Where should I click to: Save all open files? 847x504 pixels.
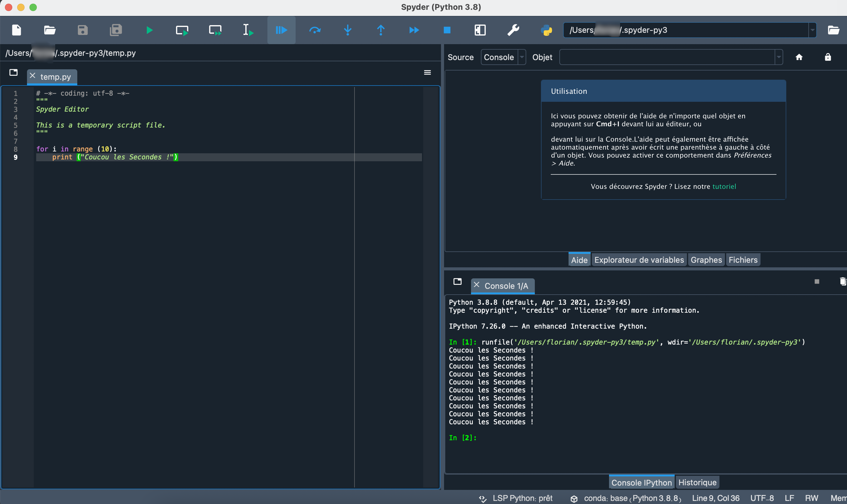click(x=116, y=30)
